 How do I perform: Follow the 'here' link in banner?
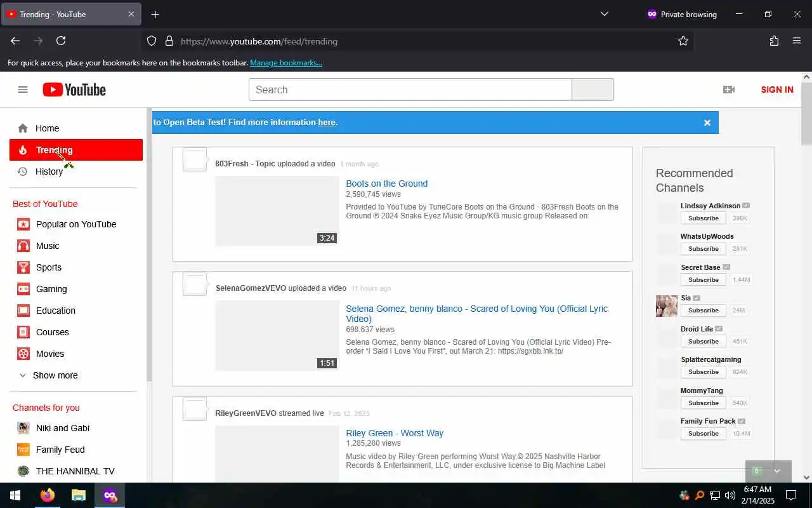coord(327,122)
